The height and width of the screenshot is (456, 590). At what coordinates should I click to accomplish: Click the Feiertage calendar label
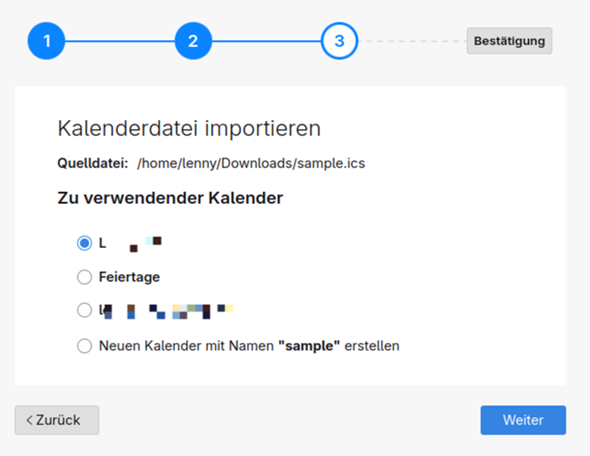pyautogui.click(x=129, y=277)
